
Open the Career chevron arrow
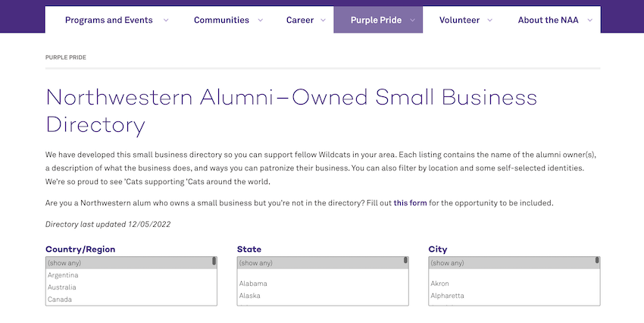324,20
